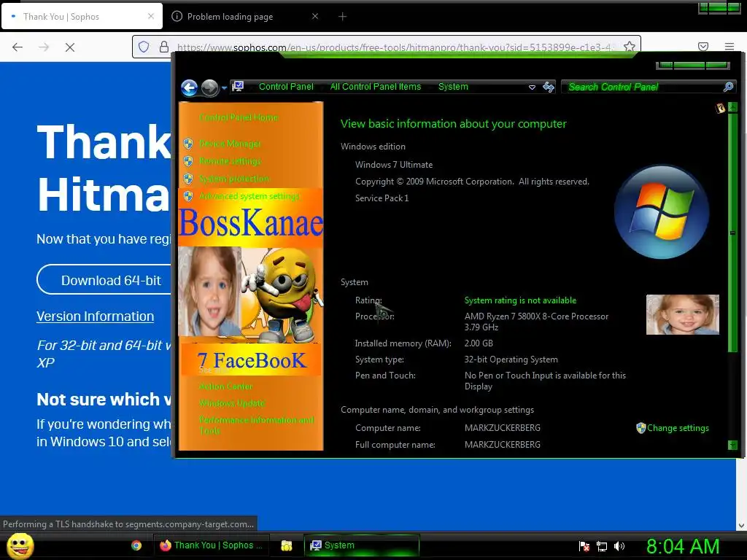
Task: Select Control Panel breadcrumb
Action: (286, 87)
